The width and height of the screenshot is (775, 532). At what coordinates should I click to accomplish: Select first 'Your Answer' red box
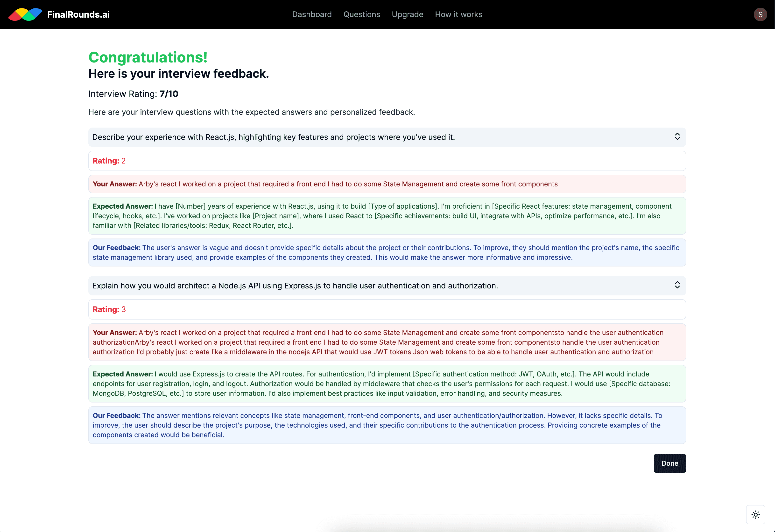pos(387,184)
